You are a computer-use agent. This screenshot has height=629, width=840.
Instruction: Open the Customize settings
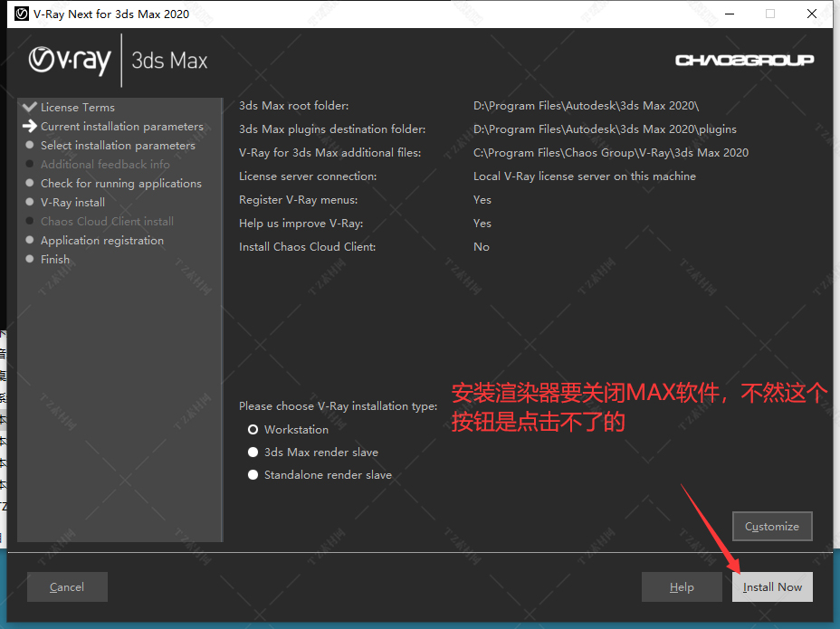coord(772,526)
